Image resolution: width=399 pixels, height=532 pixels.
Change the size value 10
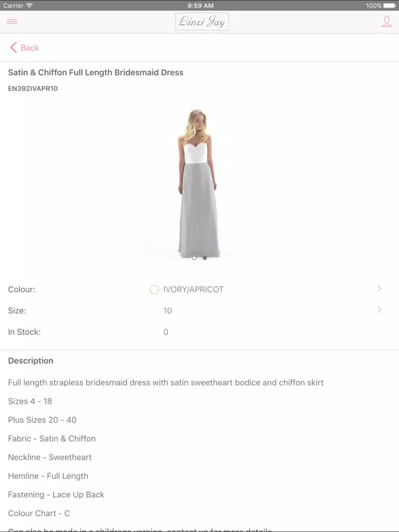pos(168,311)
